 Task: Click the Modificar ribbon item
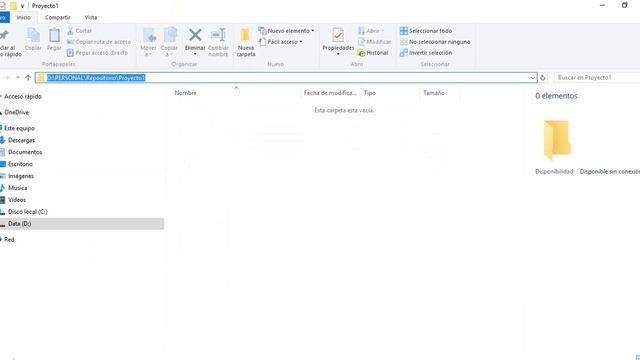[x=374, y=42]
